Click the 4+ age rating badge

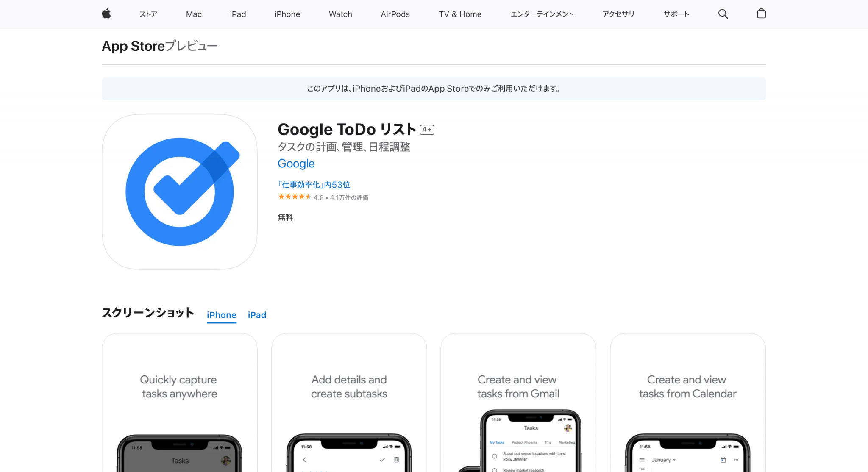[427, 130]
